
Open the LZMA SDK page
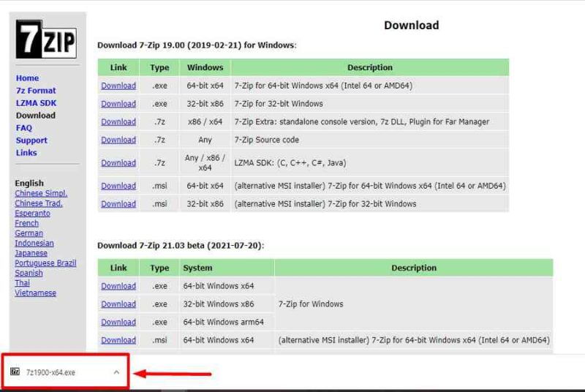coord(36,103)
